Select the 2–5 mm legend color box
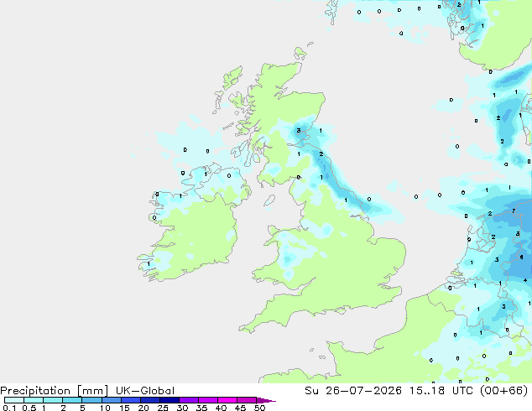532x411 pixels. pos(72,400)
